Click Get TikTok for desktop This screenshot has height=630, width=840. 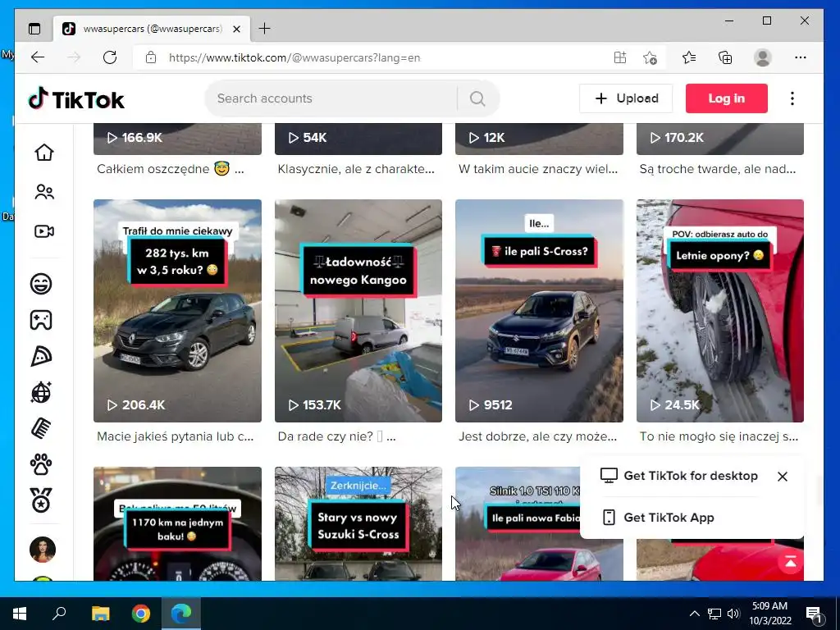click(x=678, y=476)
